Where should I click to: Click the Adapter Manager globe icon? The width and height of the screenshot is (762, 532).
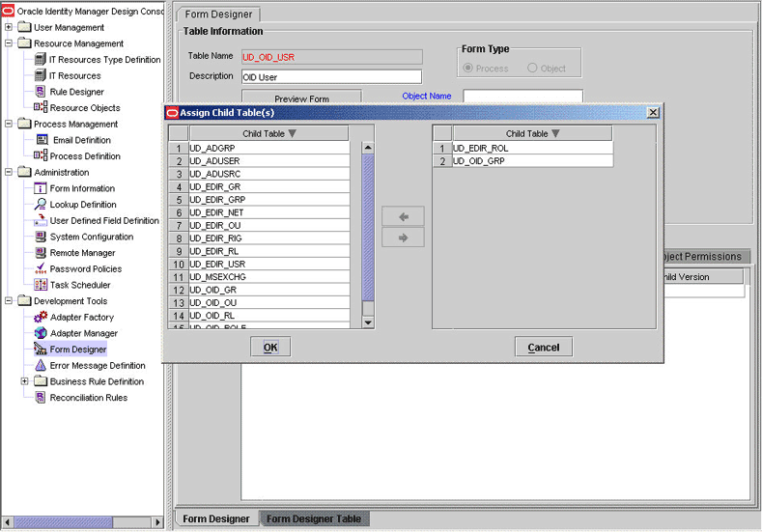(x=41, y=333)
